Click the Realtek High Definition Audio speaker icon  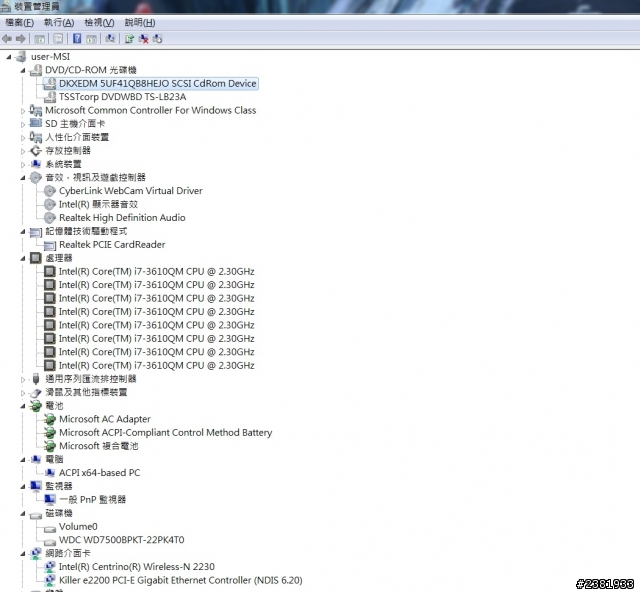tap(50, 218)
